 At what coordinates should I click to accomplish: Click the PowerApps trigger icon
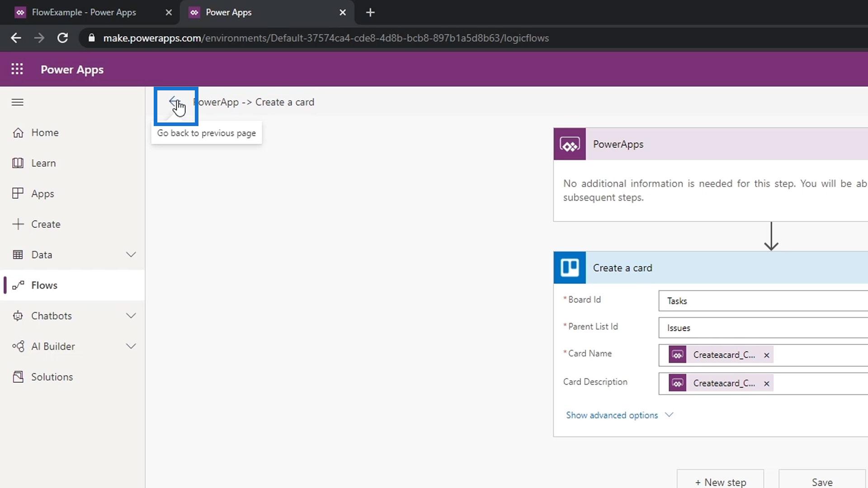570,145
